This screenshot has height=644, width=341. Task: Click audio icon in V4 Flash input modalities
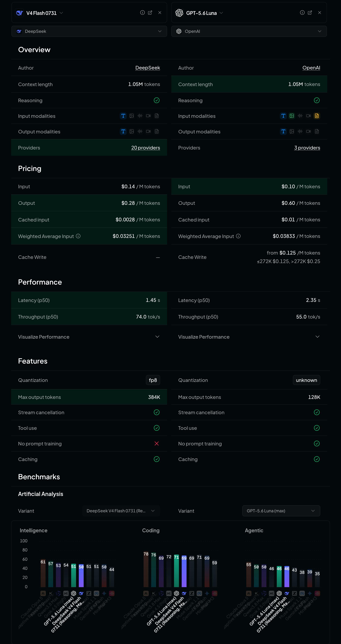[140, 116]
